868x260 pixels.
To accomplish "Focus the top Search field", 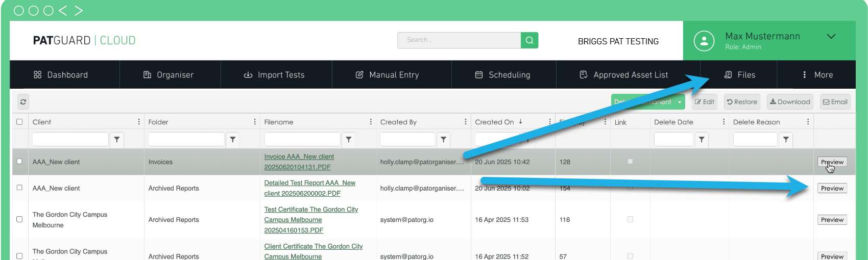I will 459,40.
